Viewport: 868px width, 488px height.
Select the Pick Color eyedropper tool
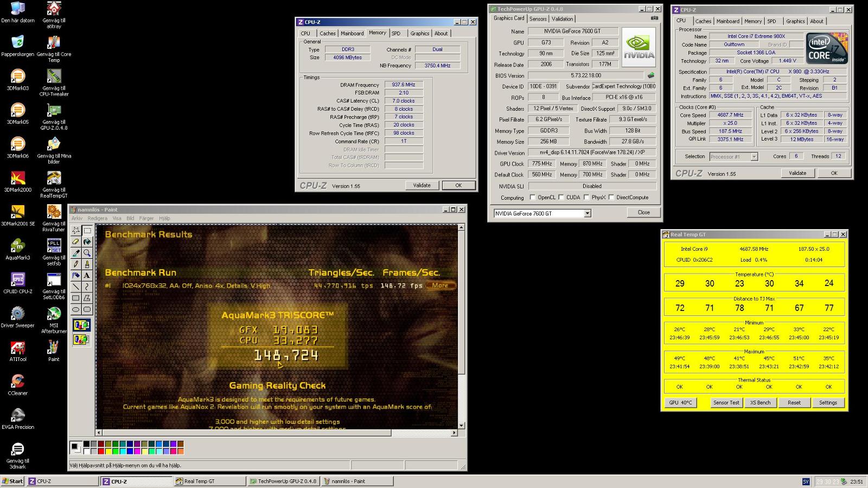(76, 253)
